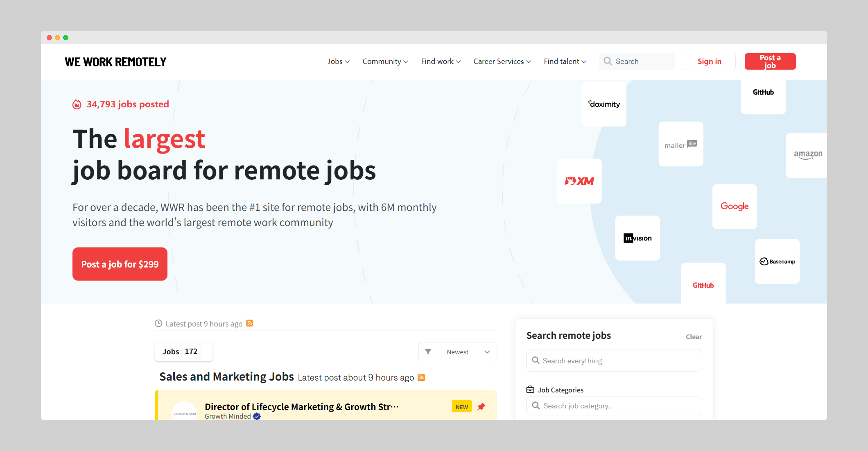The width and height of the screenshot is (868, 451).
Task: Click the red pin icon on the listing
Action: pos(481,406)
